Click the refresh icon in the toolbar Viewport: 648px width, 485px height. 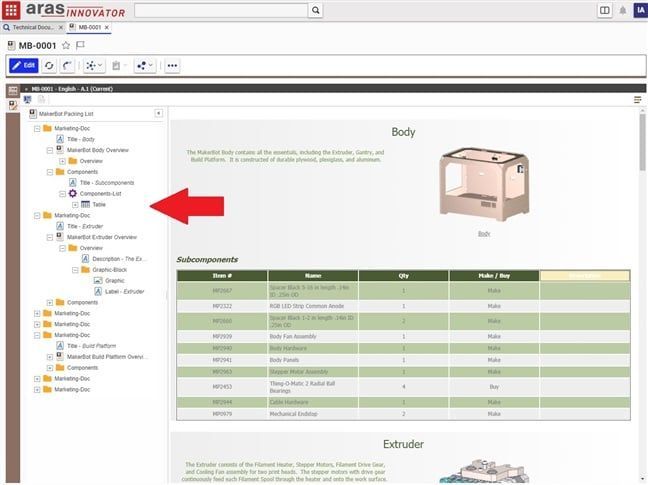coord(49,65)
